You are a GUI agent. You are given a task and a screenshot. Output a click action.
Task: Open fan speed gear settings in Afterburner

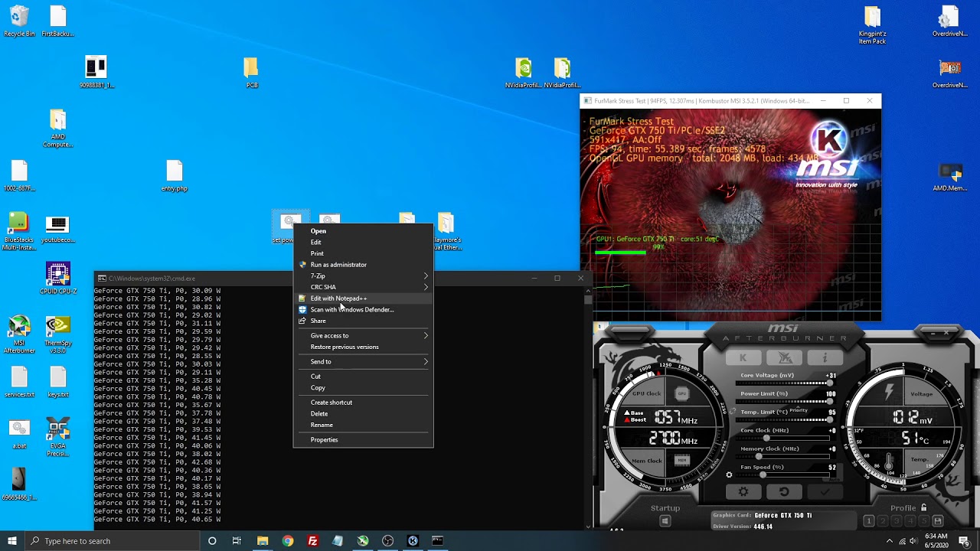tap(729, 474)
